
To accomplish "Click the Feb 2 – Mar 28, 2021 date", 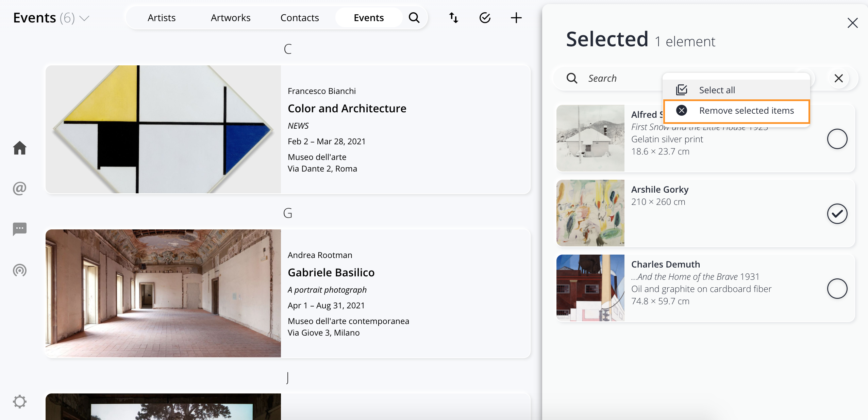I will [x=327, y=141].
